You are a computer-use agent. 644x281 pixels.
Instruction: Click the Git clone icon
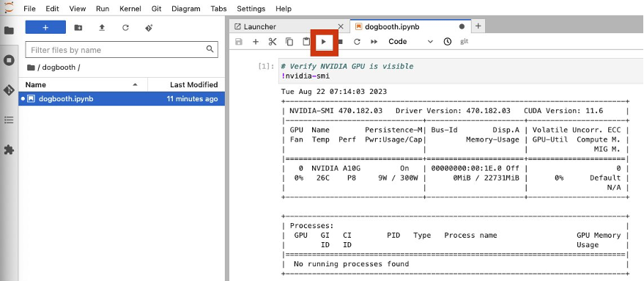coord(149,28)
